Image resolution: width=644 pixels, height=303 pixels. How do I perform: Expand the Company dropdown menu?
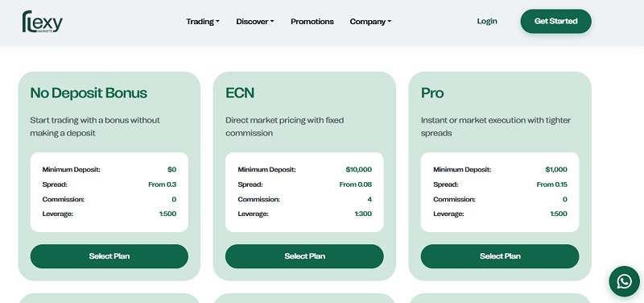370,22
